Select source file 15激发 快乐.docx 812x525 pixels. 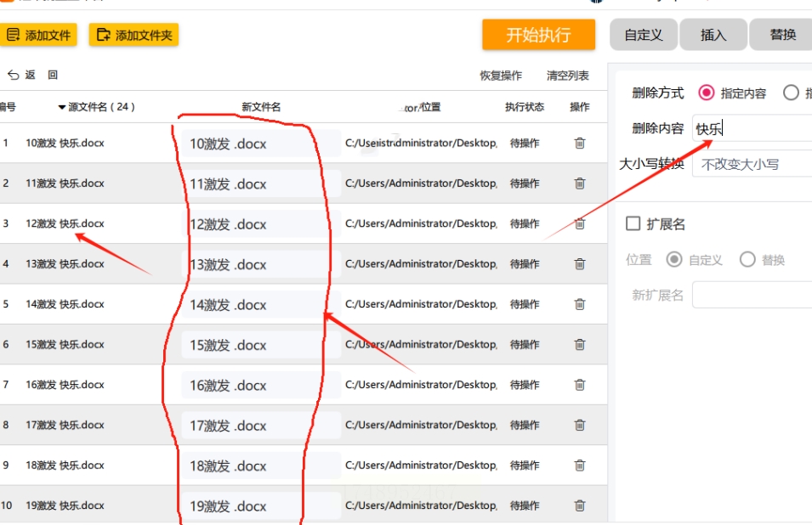pos(65,345)
